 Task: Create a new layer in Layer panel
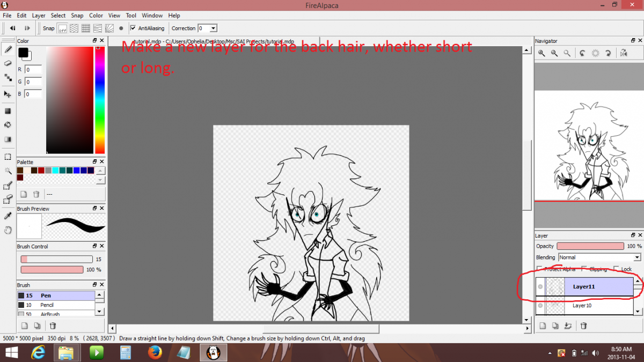pos(542,326)
